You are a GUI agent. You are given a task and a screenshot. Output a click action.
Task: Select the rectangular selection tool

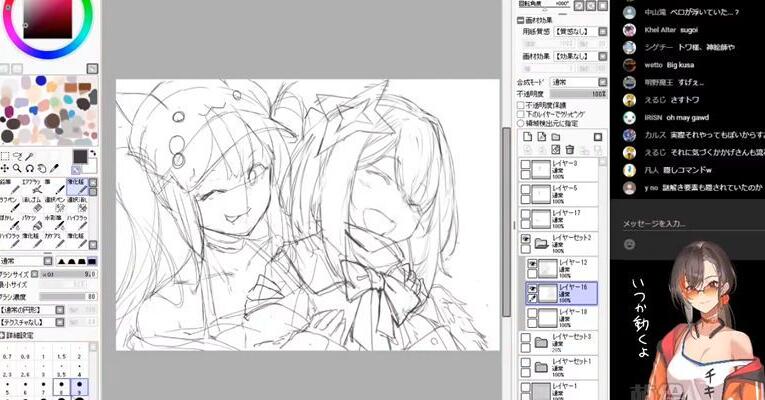tap(5, 156)
